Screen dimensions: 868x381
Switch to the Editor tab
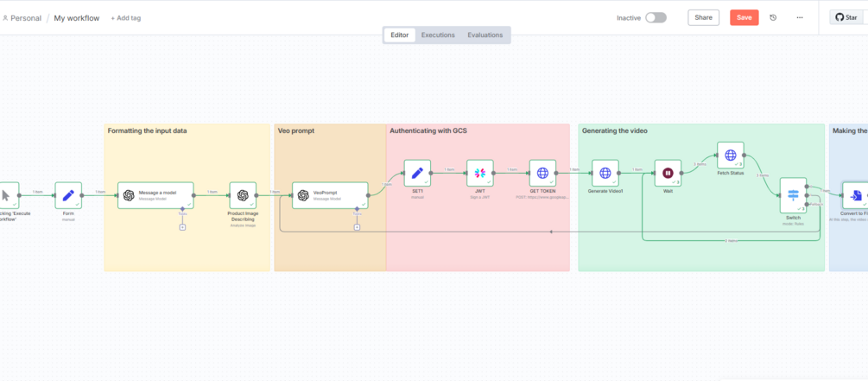[400, 35]
